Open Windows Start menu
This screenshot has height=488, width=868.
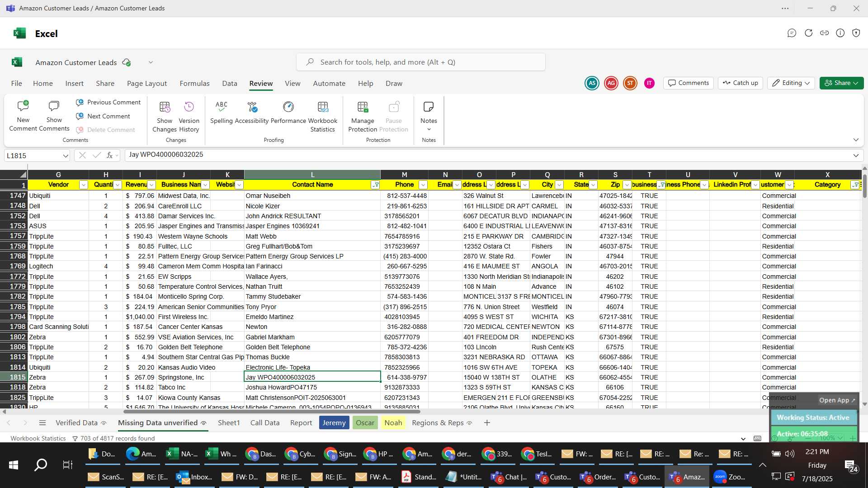14,465
